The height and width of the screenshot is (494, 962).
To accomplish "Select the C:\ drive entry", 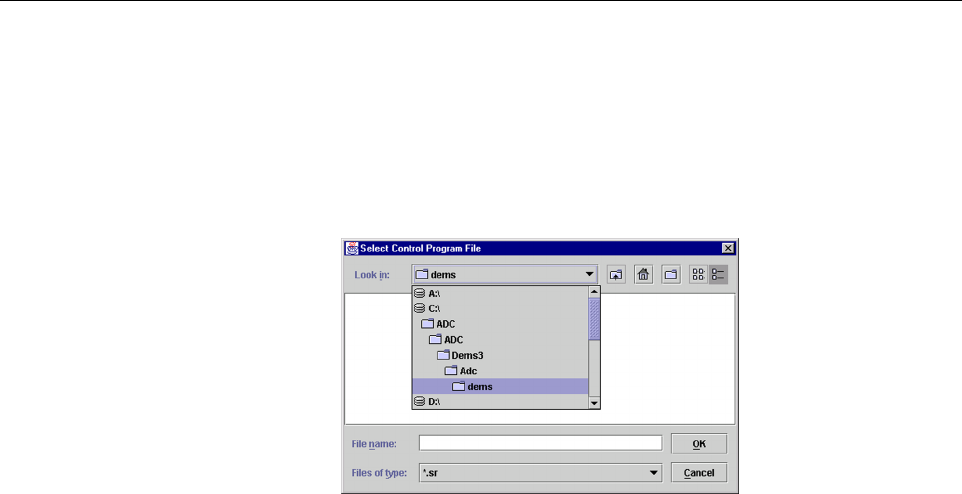I will coord(500,309).
